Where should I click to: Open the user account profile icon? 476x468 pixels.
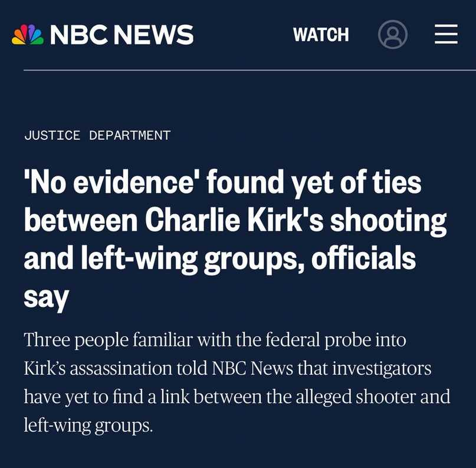(392, 35)
